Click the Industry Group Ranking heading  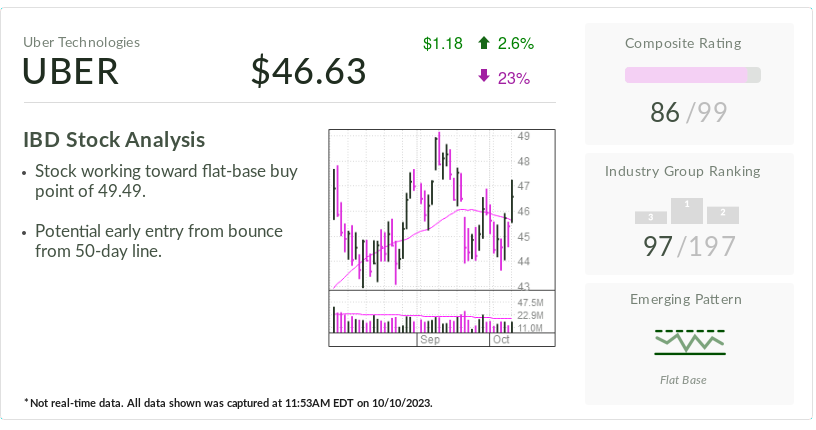pyautogui.click(x=689, y=171)
